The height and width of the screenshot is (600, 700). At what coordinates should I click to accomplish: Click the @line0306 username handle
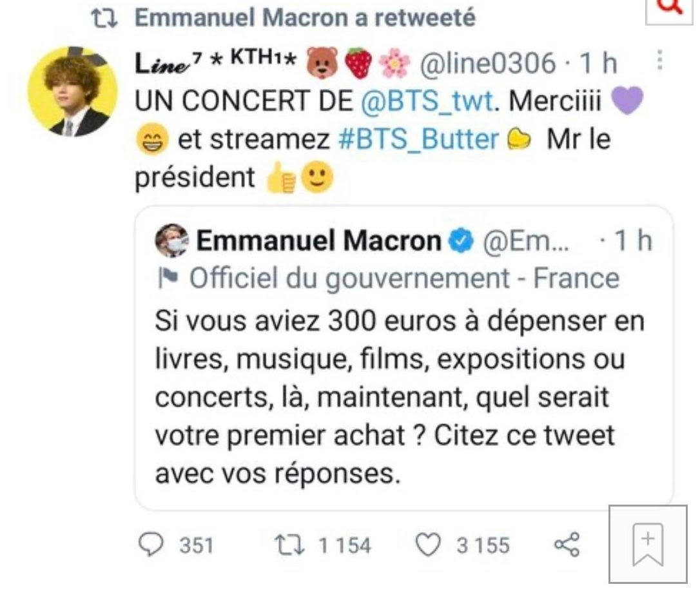(x=487, y=63)
